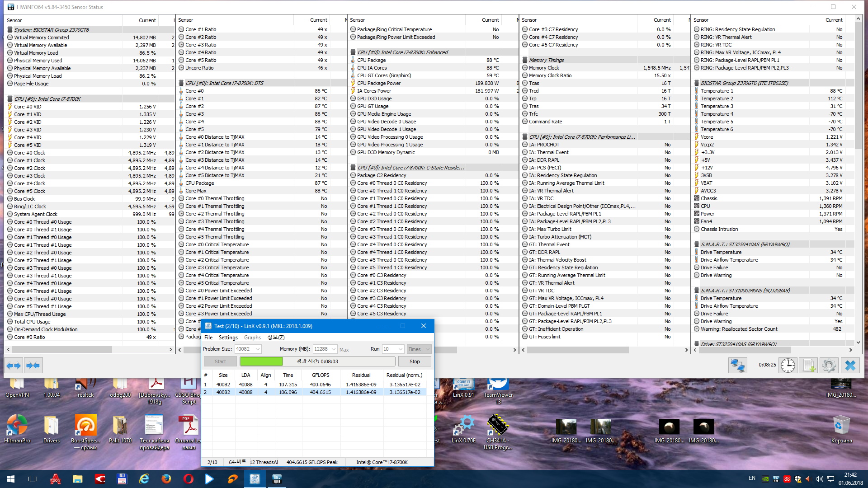
Task: Click the Max memory link in LinX
Action: click(x=344, y=350)
